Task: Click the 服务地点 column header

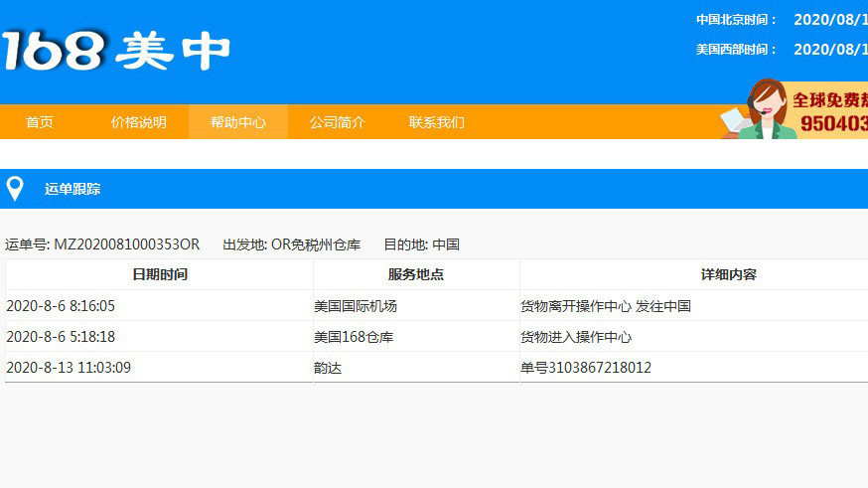Action: click(415, 274)
